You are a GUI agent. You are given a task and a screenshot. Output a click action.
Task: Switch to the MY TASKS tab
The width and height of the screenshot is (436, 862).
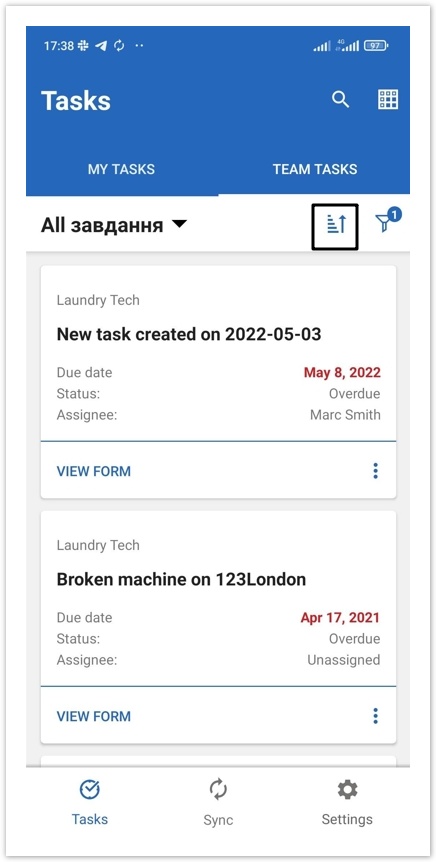[x=122, y=169]
